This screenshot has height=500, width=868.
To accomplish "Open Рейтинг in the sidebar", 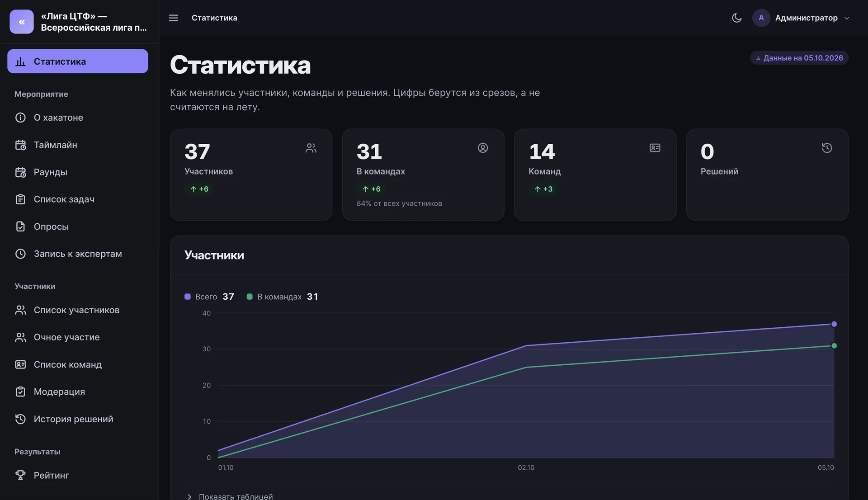I will [x=78, y=475].
